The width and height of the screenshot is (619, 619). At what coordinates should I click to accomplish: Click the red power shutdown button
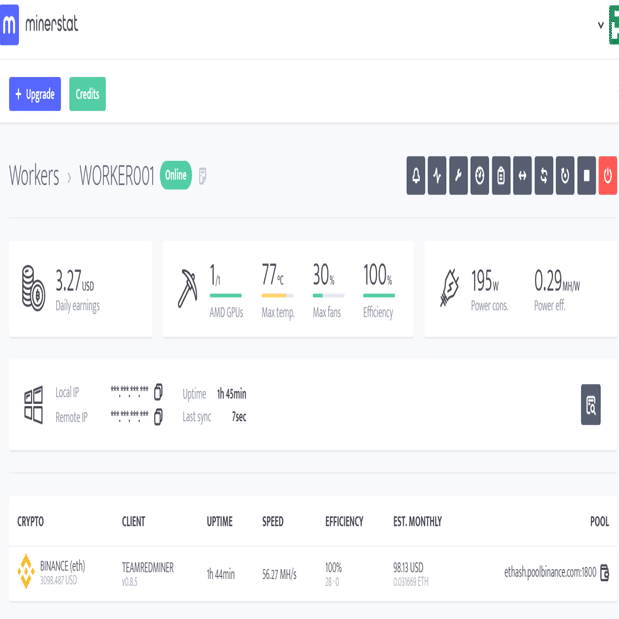[608, 175]
